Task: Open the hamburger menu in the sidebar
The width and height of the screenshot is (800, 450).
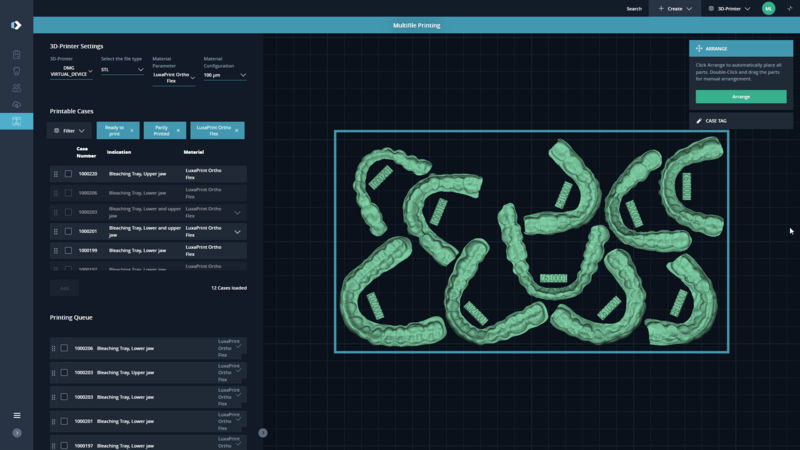Action: (x=17, y=415)
